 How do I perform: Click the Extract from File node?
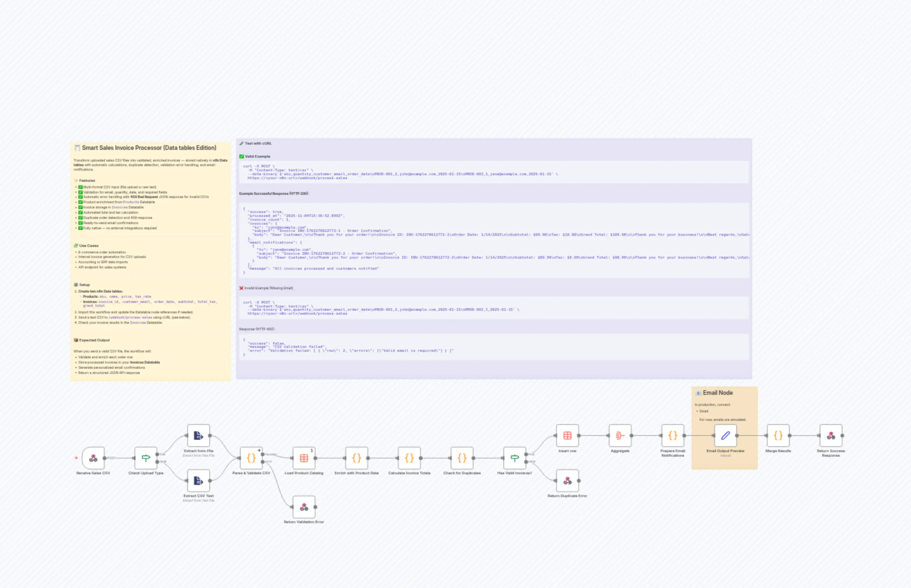click(x=198, y=435)
